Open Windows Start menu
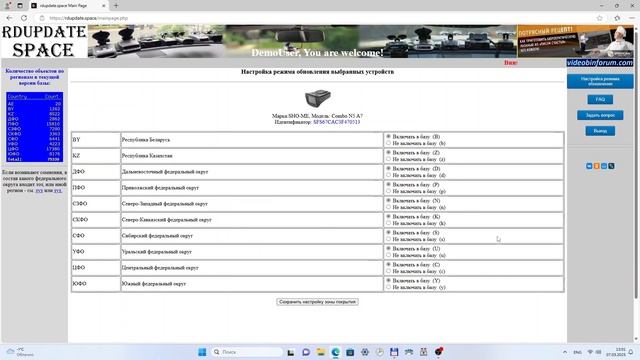 [202, 352]
